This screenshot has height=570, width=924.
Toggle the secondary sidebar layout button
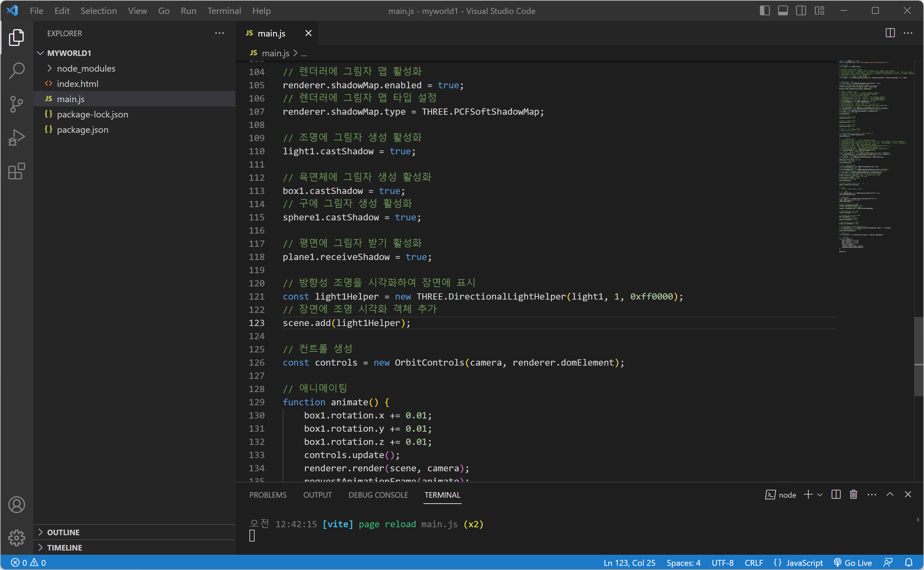(801, 10)
